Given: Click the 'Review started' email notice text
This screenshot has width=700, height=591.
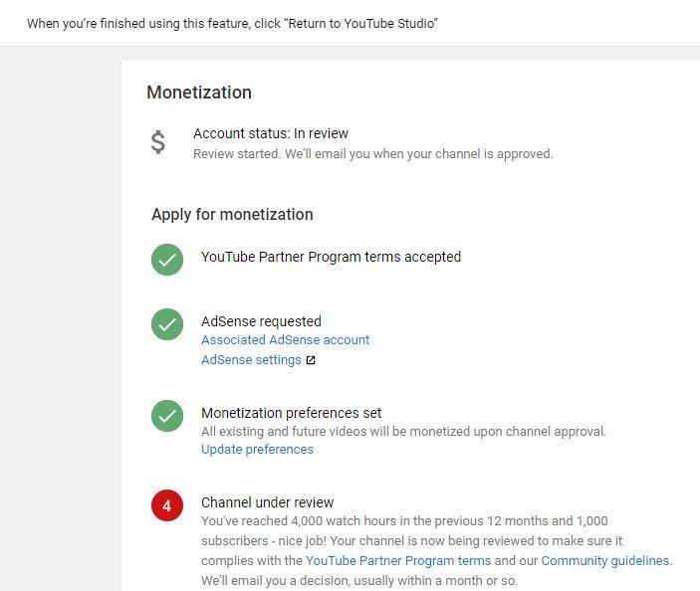Looking at the screenshot, I should coord(372,154).
